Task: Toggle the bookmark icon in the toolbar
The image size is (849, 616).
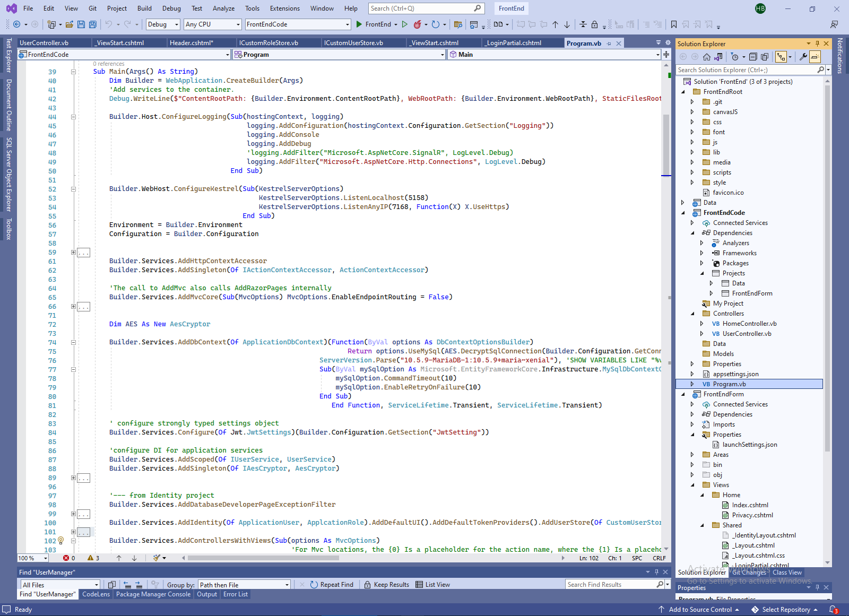Action: click(674, 24)
